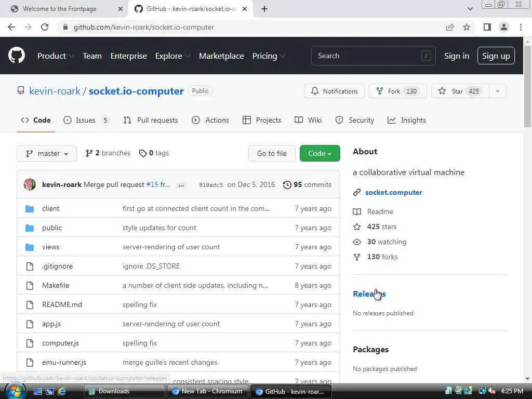Switch to the Projects tab
The image size is (532, 399).
(x=262, y=120)
